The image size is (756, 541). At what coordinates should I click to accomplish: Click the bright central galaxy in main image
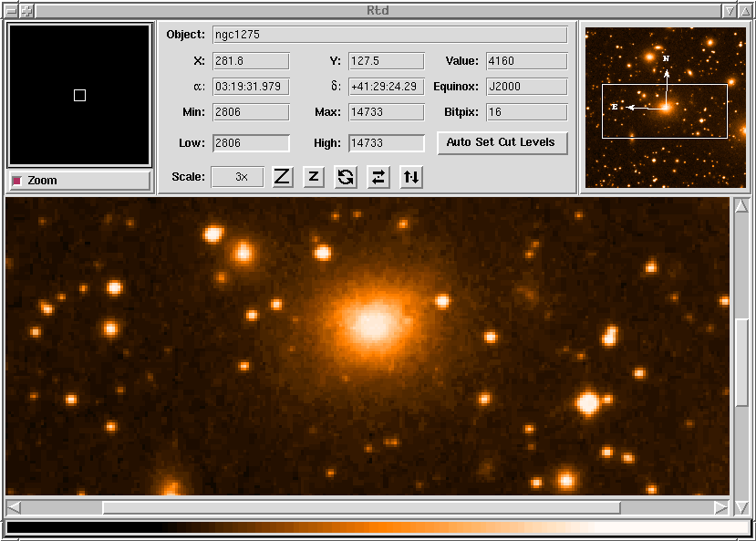[373, 324]
